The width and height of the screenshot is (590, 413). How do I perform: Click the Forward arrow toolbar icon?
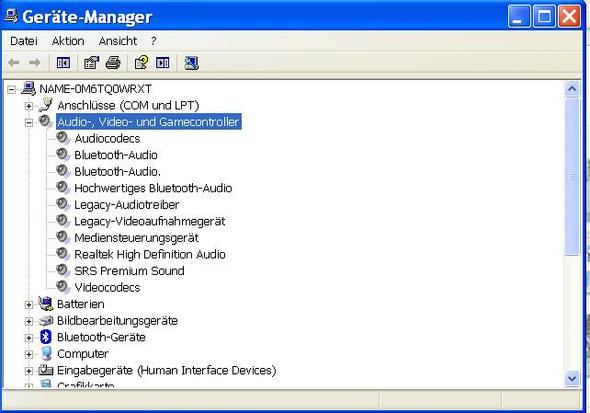[35, 62]
